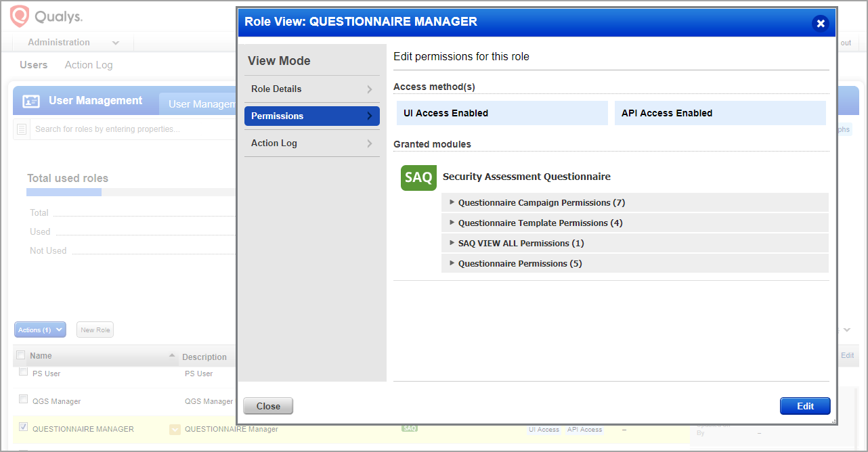This screenshot has height=452, width=868.
Task: Click the Security Assessment Questionnaire heading
Action: 527,177
